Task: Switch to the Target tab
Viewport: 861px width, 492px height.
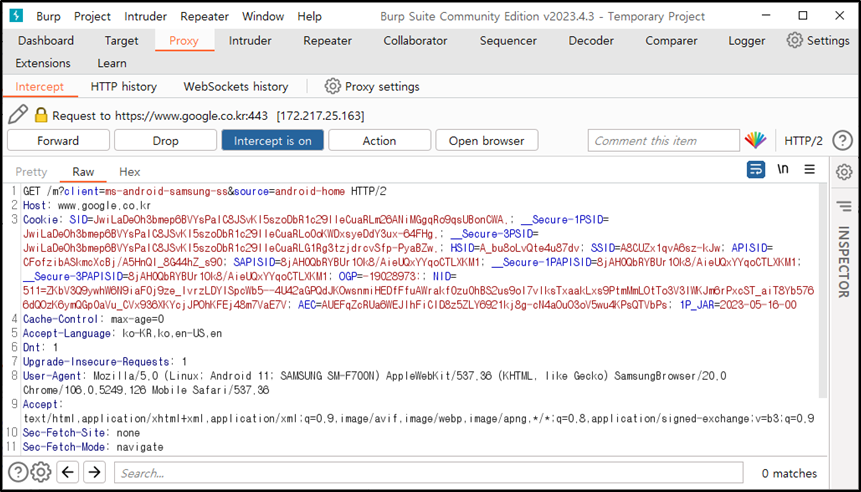Action: click(121, 41)
